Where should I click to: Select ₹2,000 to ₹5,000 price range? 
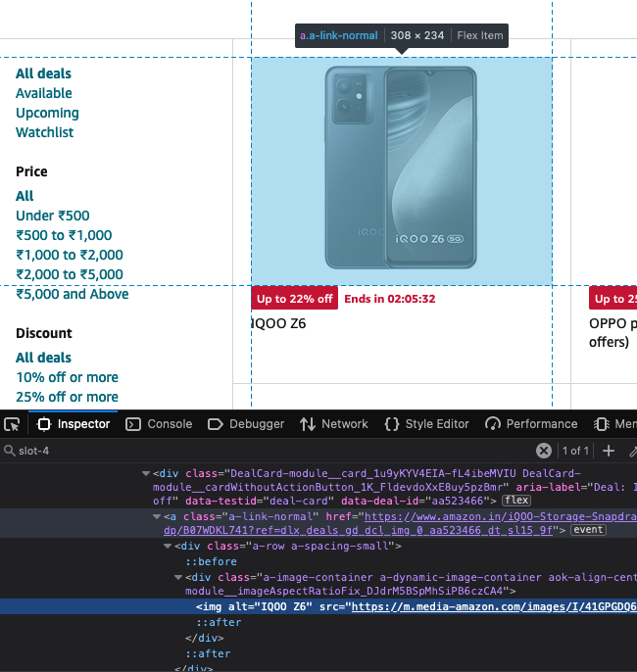[70, 274]
